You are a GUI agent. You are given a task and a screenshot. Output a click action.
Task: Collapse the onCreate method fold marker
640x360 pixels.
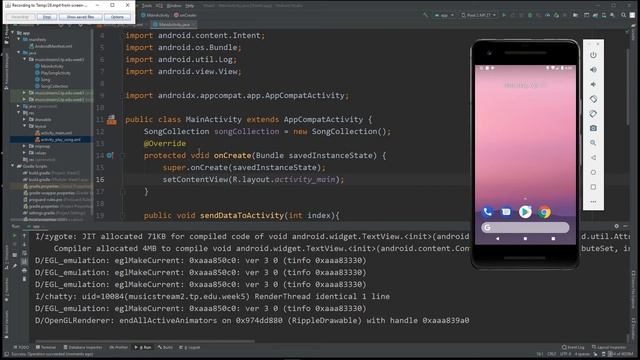tap(122, 156)
